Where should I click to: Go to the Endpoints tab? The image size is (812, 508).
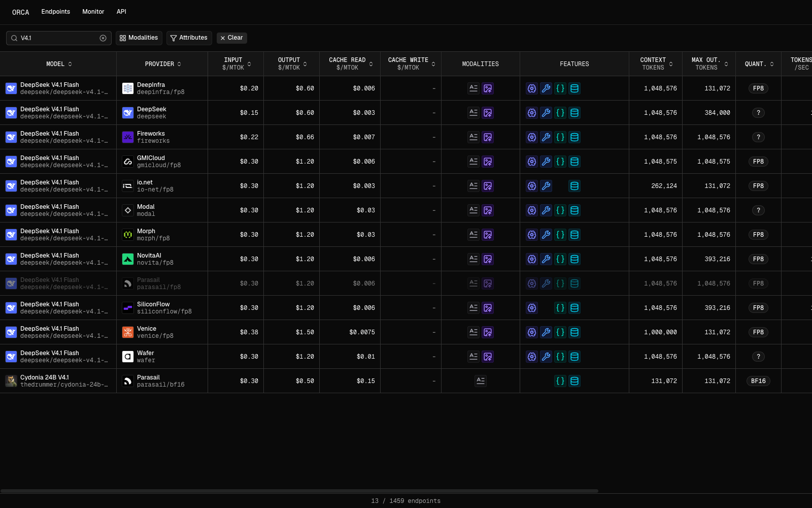click(56, 12)
